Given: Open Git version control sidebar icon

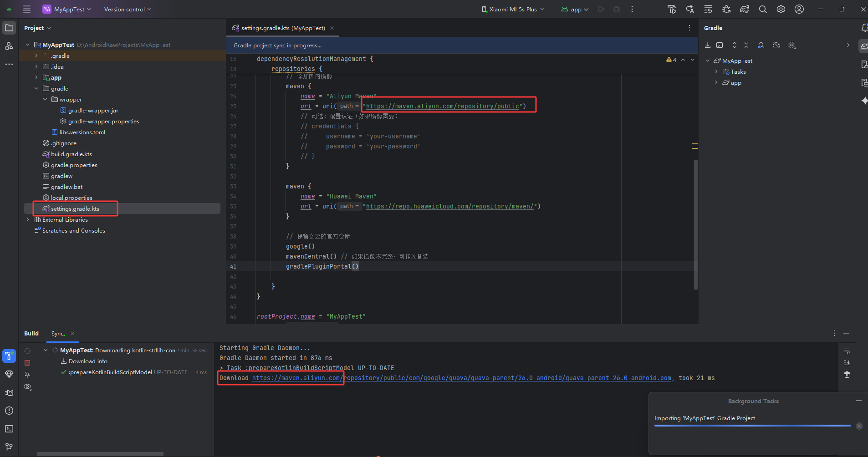Looking at the screenshot, I should coord(9,447).
